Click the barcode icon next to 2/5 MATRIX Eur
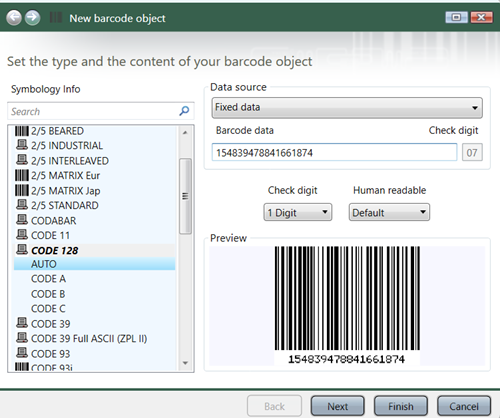This screenshot has width=500, height=418. 22,175
